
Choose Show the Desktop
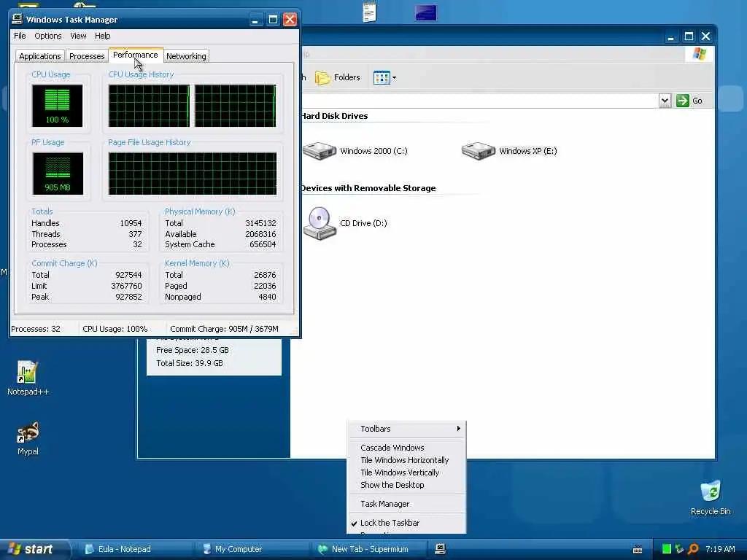pos(406,485)
